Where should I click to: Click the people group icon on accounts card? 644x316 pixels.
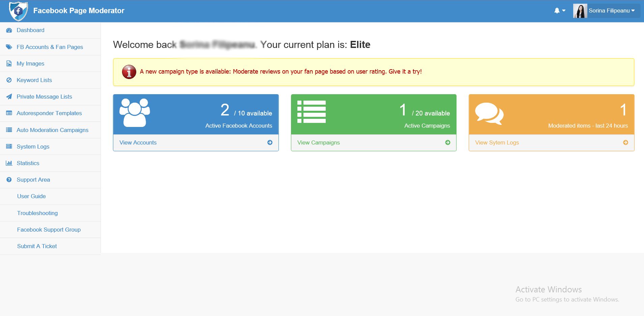[135, 113]
